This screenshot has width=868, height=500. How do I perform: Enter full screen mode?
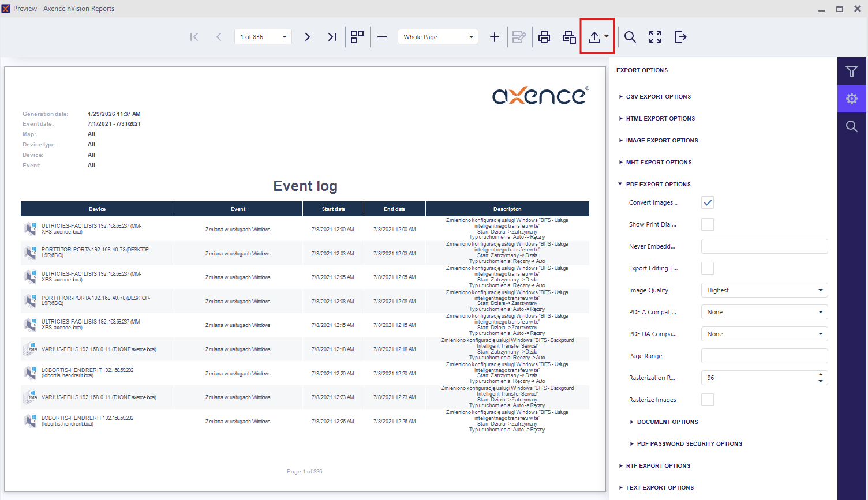(655, 37)
